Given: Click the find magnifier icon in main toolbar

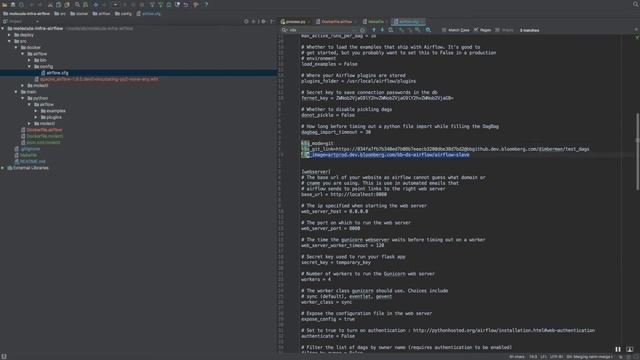Looking at the screenshot, I should 77,4.
